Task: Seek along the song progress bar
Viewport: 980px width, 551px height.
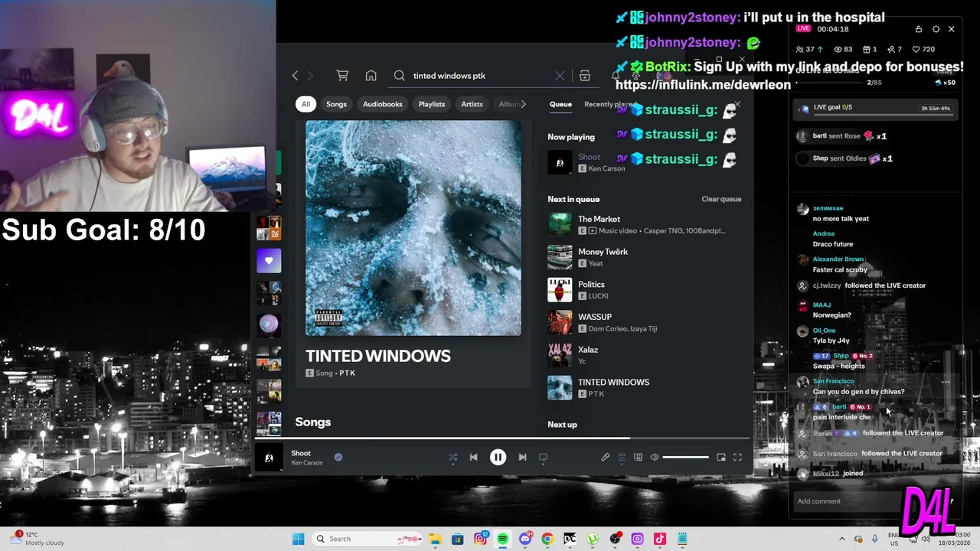Action: click(x=502, y=439)
